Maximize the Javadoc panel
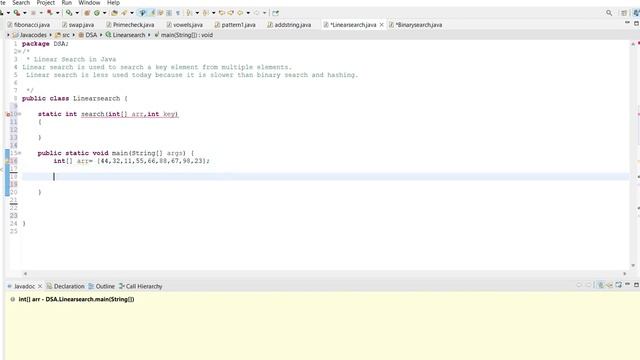This screenshot has height=360, width=640. coord(636,284)
